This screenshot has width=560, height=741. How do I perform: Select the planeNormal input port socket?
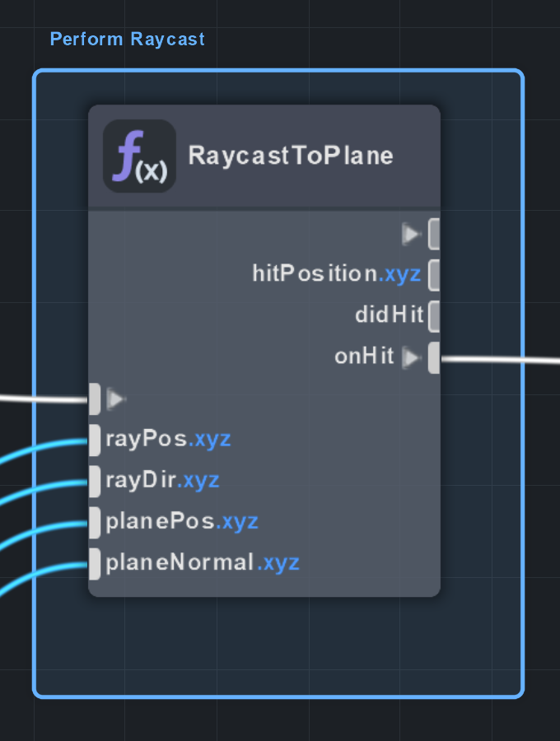tap(95, 563)
